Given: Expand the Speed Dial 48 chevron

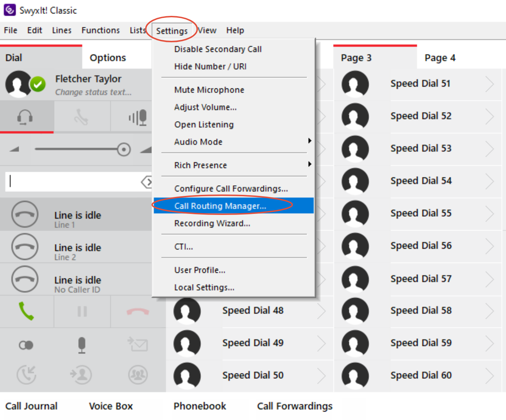Looking at the screenshot, I should (x=321, y=311).
